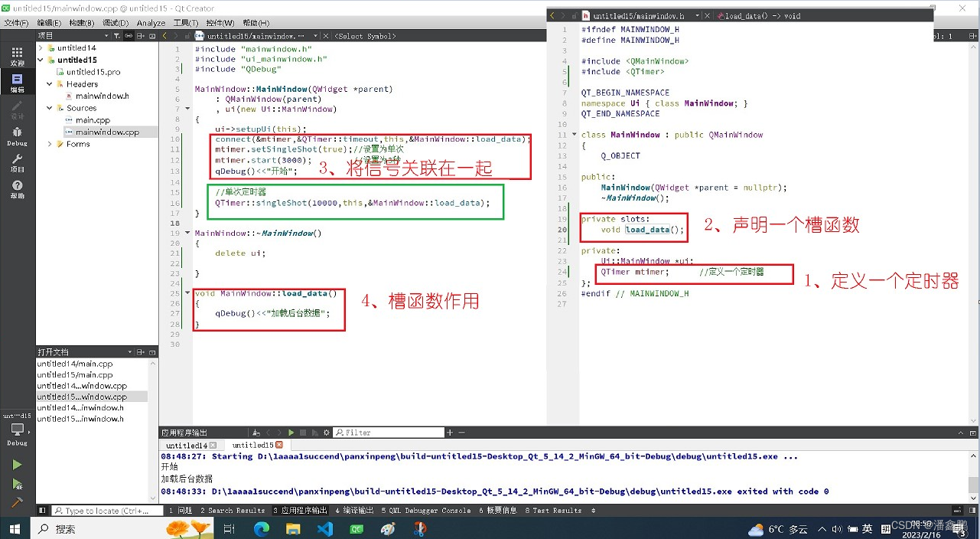Collapse the Headers folder
Image resolution: width=980 pixels, height=539 pixels.
(50, 84)
